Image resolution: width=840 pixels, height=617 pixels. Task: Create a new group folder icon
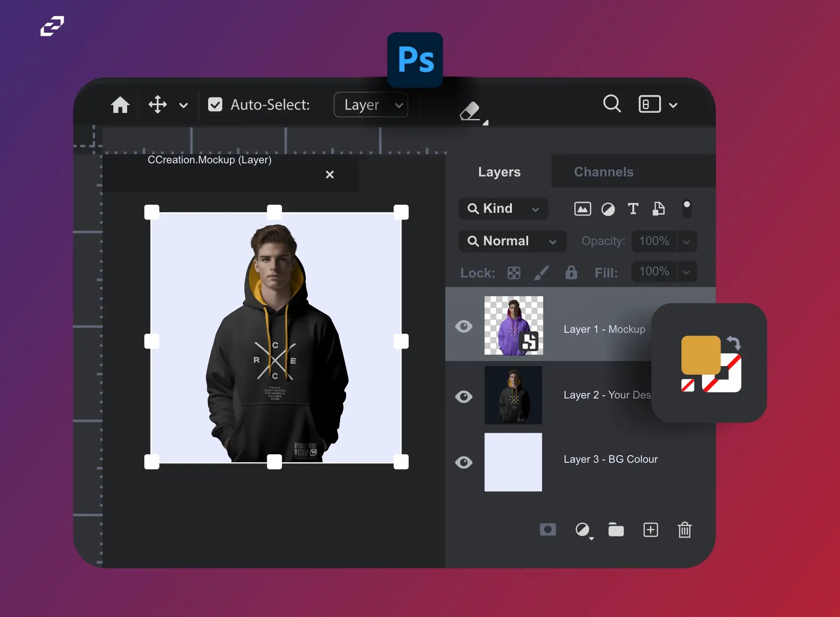(616, 530)
